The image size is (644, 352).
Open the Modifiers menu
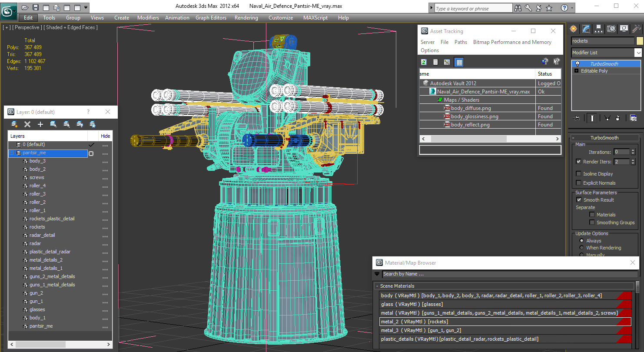click(148, 18)
